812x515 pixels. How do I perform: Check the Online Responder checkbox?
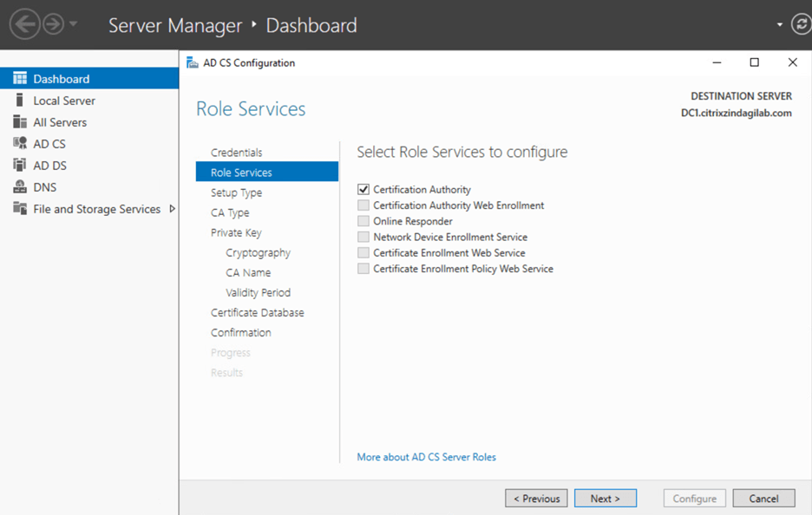(x=363, y=221)
